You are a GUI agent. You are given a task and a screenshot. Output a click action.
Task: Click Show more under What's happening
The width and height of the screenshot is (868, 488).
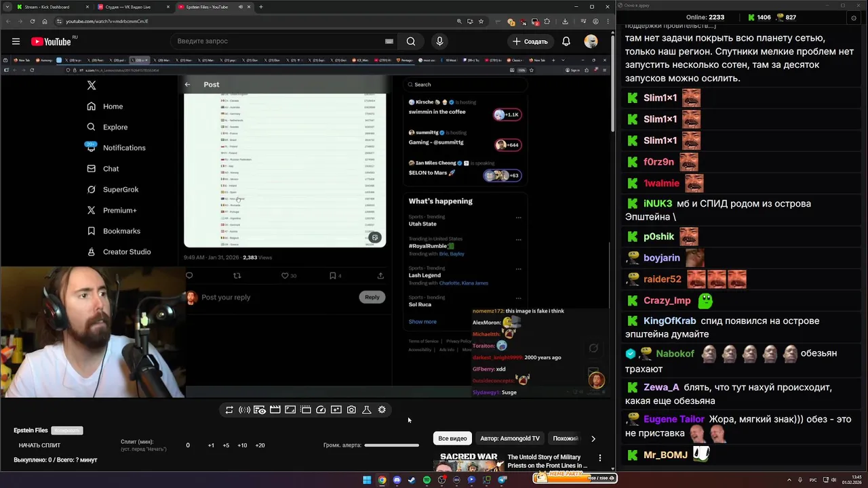click(x=422, y=322)
